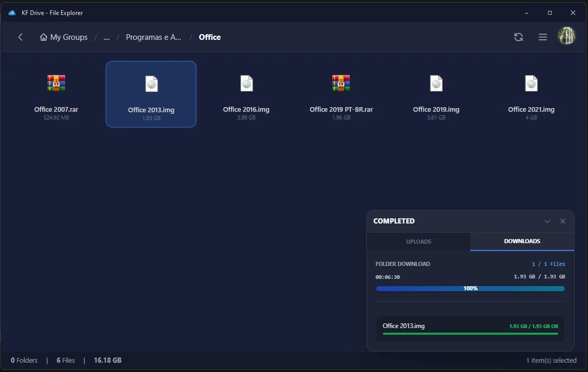Select the Office 2021.img disc icon
The height and width of the screenshot is (372, 588).
pos(531,83)
